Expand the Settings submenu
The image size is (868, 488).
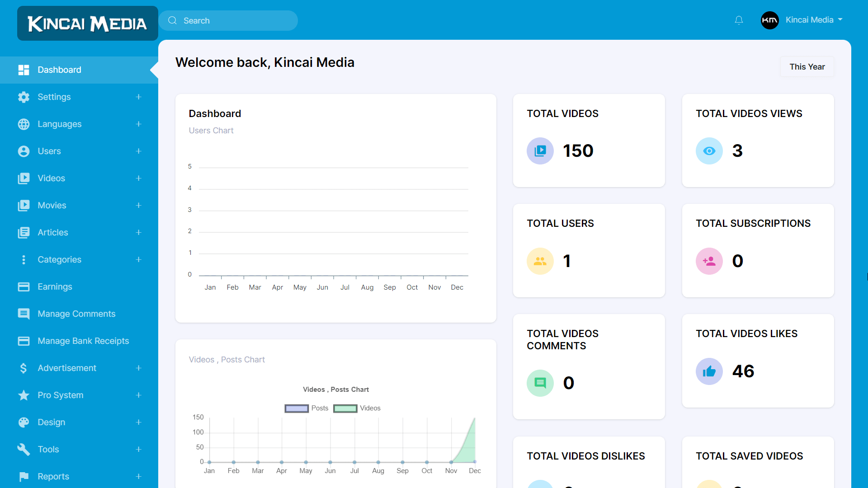pyautogui.click(x=138, y=97)
